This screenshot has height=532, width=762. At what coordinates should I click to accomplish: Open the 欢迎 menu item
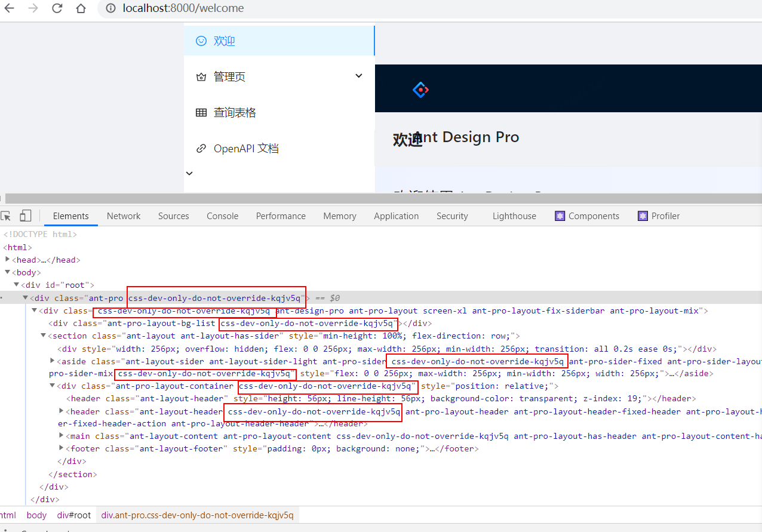click(x=279, y=41)
